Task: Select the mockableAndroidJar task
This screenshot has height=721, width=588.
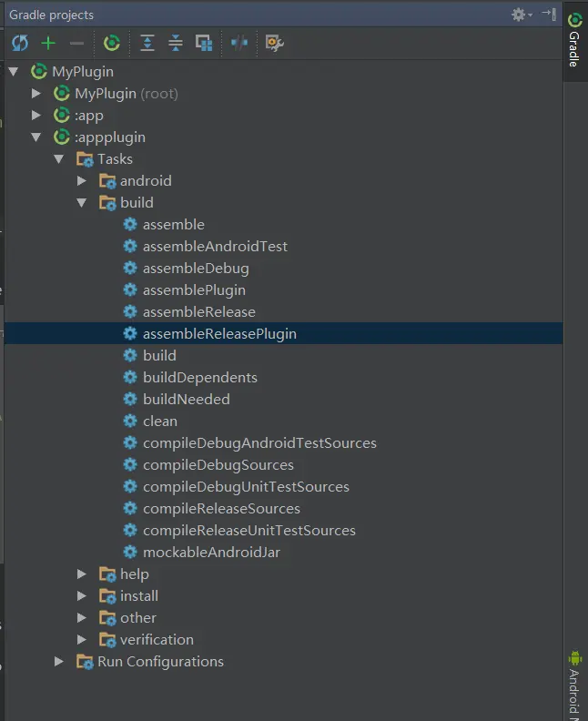Action: 211,553
